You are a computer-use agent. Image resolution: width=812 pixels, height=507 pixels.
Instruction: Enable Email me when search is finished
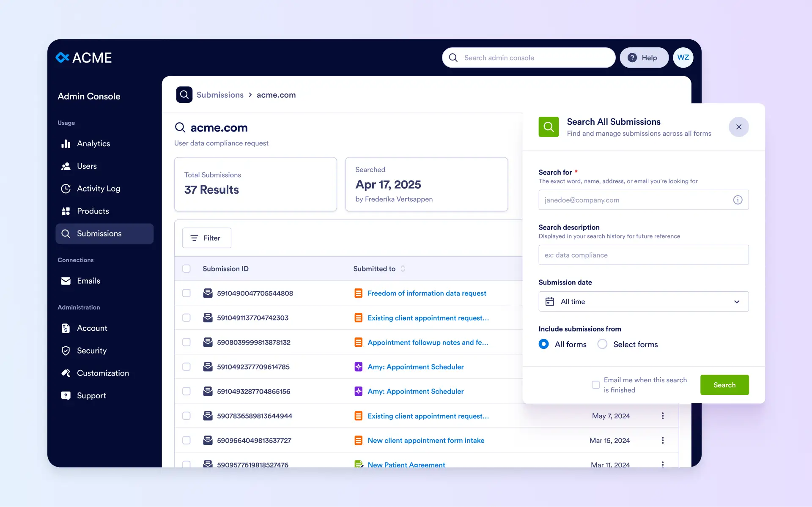tap(595, 385)
